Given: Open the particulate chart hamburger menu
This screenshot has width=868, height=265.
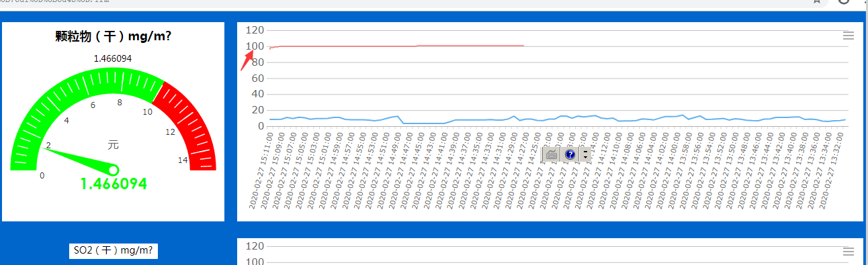Looking at the screenshot, I should 849,36.
